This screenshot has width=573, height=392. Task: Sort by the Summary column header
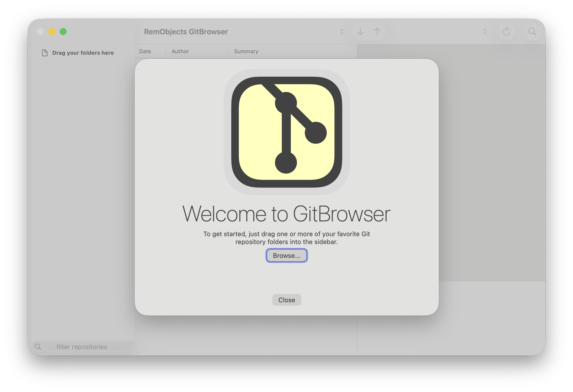point(246,51)
